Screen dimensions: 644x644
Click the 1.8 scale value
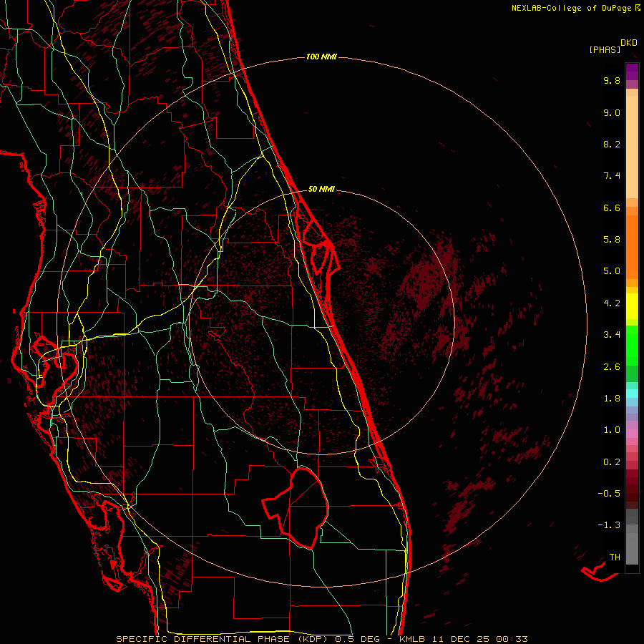coord(612,399)
